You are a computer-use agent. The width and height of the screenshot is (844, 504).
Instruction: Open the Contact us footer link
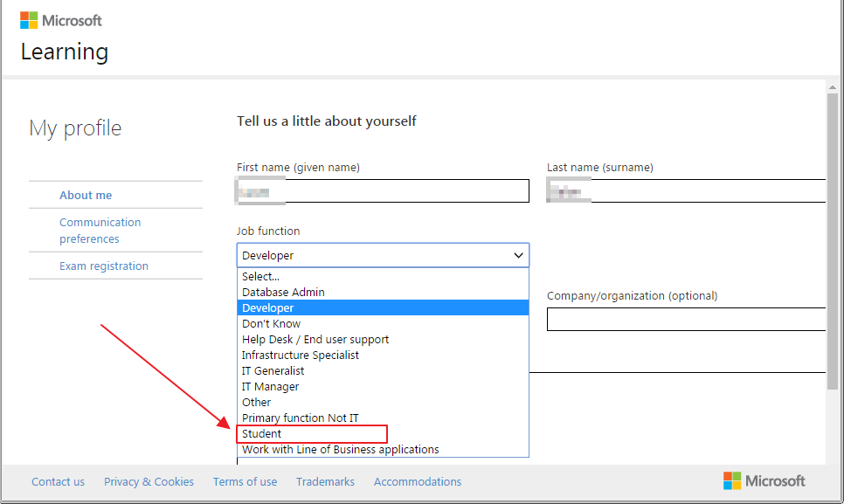coord(59,481)
